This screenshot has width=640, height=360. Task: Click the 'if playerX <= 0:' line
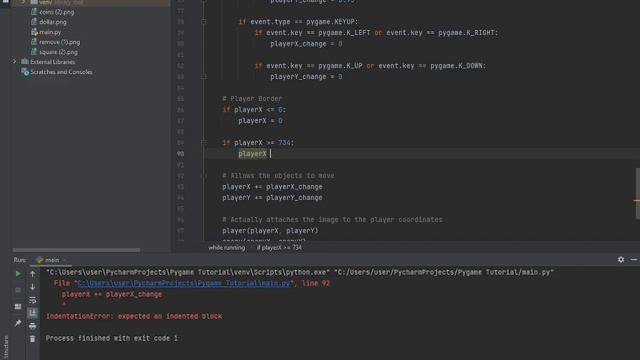[254, 110]
